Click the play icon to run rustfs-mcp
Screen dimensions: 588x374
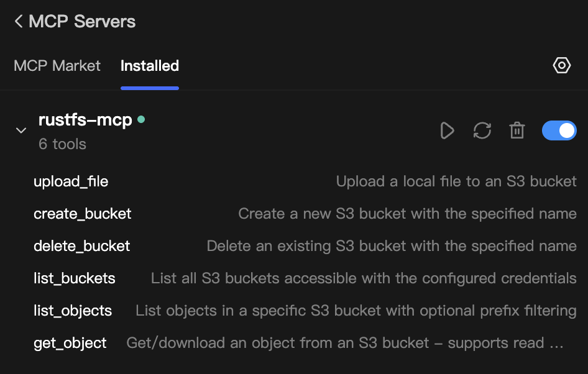(447, 130)
